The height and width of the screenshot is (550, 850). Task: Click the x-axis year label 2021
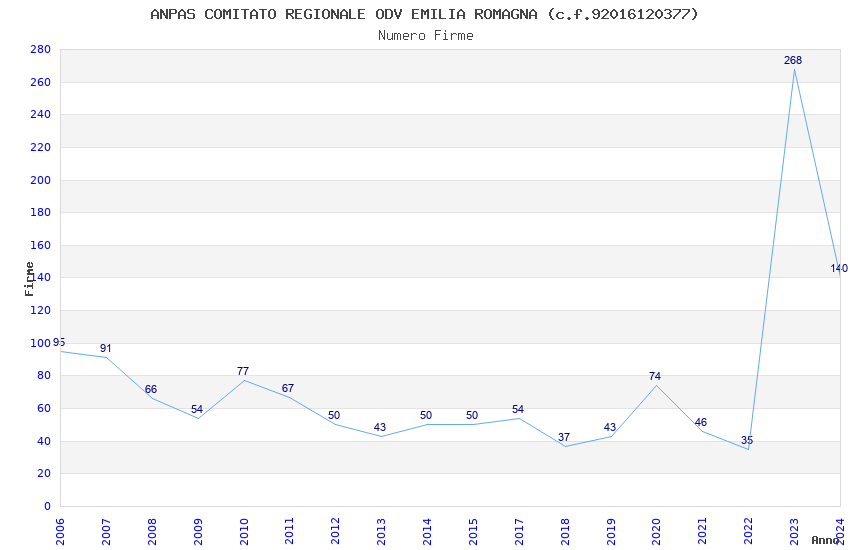(x=703, y=531)
